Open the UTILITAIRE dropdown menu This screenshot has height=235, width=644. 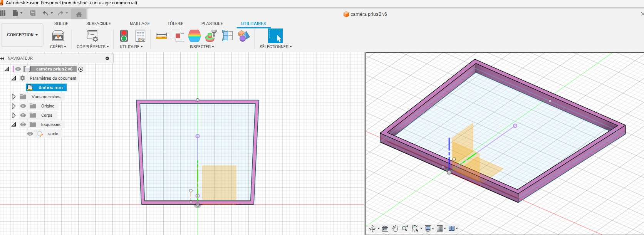(x=131, y=47)
